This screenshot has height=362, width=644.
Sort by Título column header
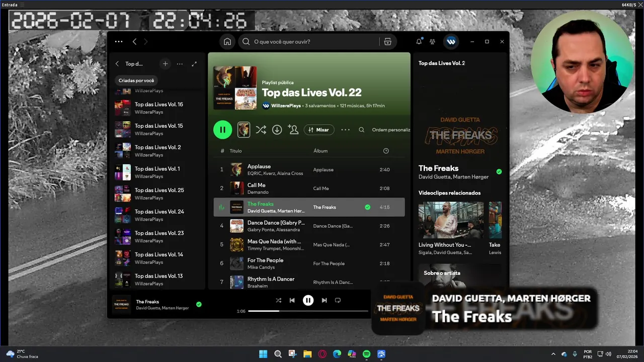coord(235,151)
